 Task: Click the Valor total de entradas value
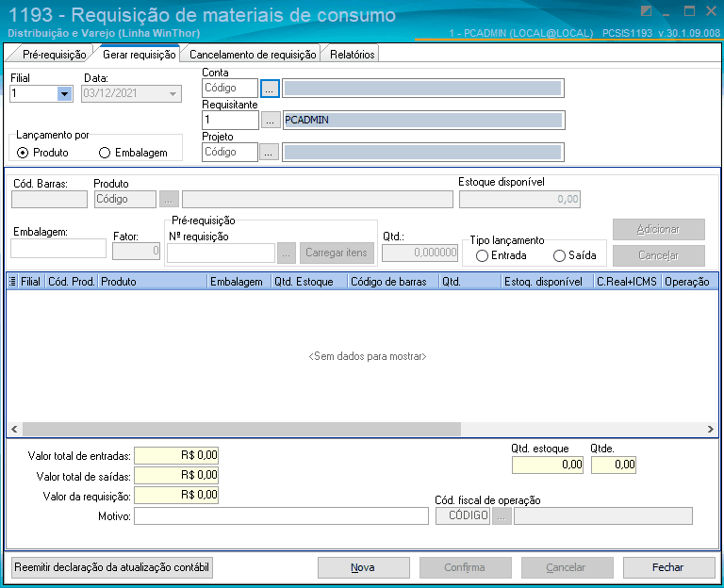pos(176,455)
